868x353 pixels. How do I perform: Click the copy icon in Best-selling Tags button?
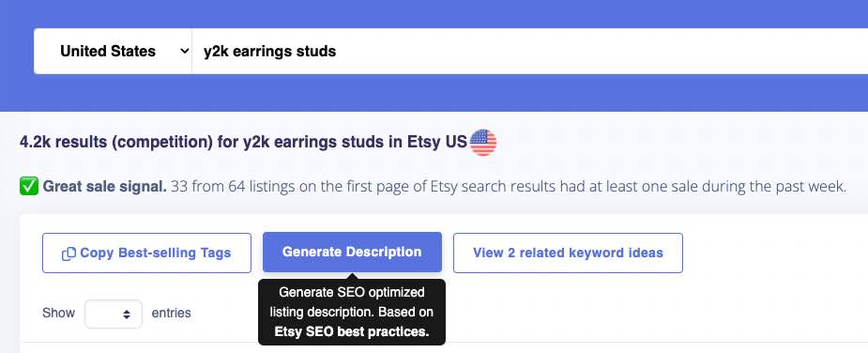point(69,253)
